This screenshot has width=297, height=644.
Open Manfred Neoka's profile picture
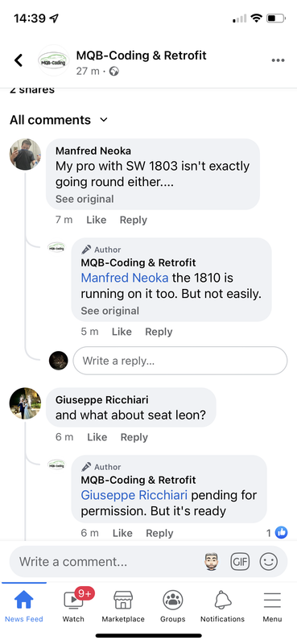[26, 154]
